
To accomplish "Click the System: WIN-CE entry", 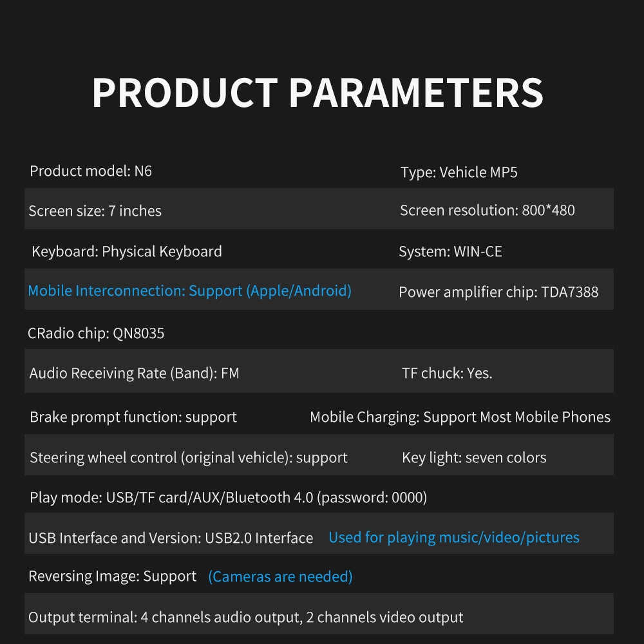I will [450, 251].
